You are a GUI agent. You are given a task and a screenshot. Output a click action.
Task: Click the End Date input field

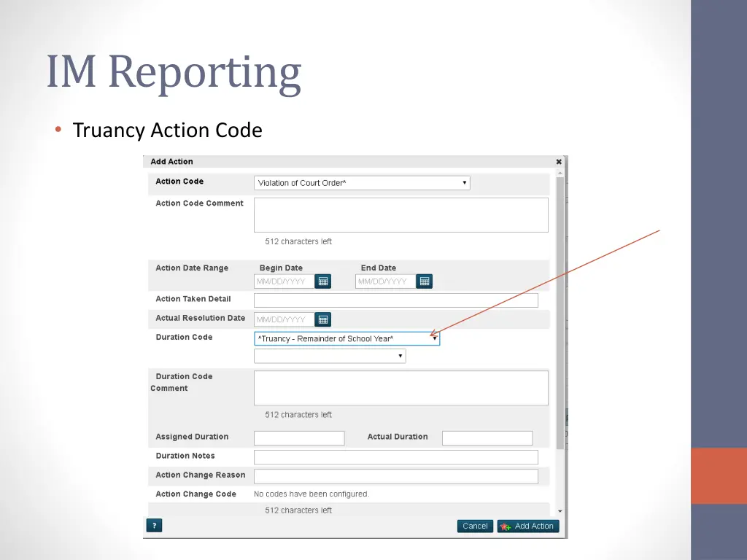coord(385,281)
